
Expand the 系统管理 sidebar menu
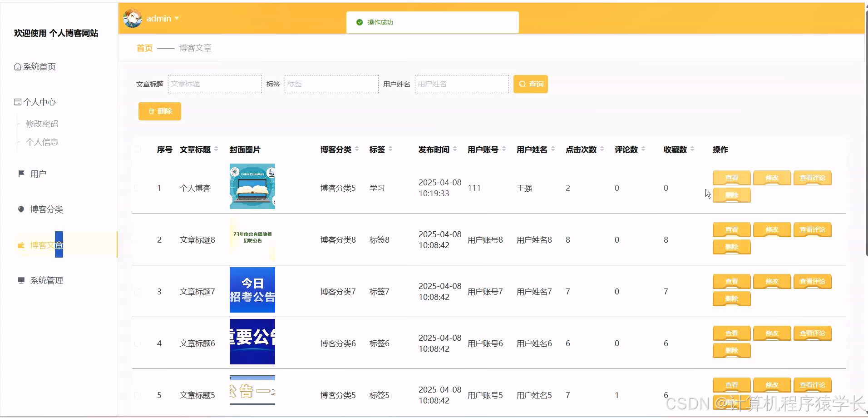point(46,280)
